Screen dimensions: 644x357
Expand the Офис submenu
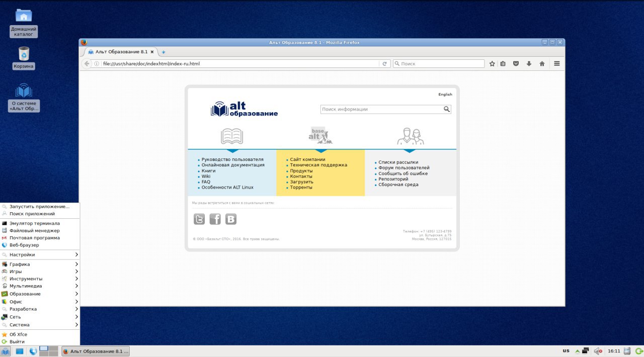coord(40,302)
